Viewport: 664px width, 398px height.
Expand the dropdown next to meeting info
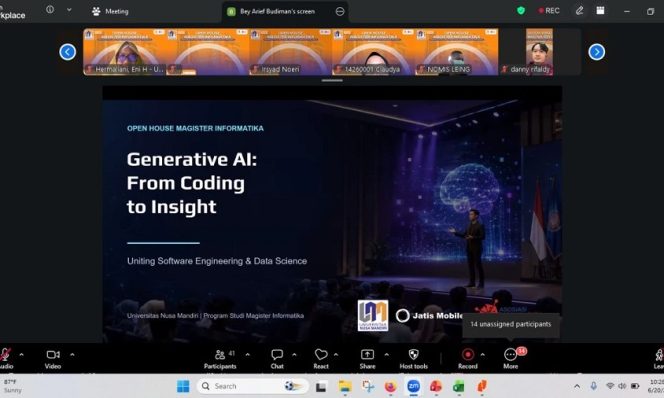click(69, 10)
